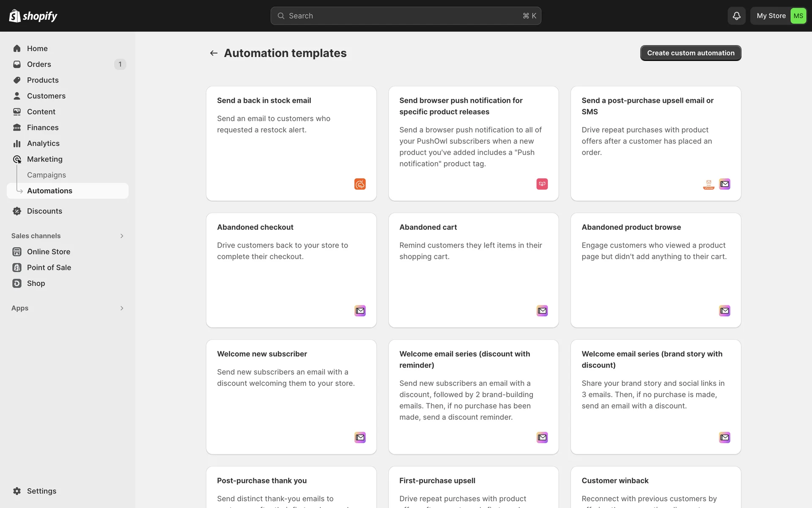Open Online Store sales channel
The width and height of the screenshot is (812, 508).
pyautogui.click(x=49, y=252)
